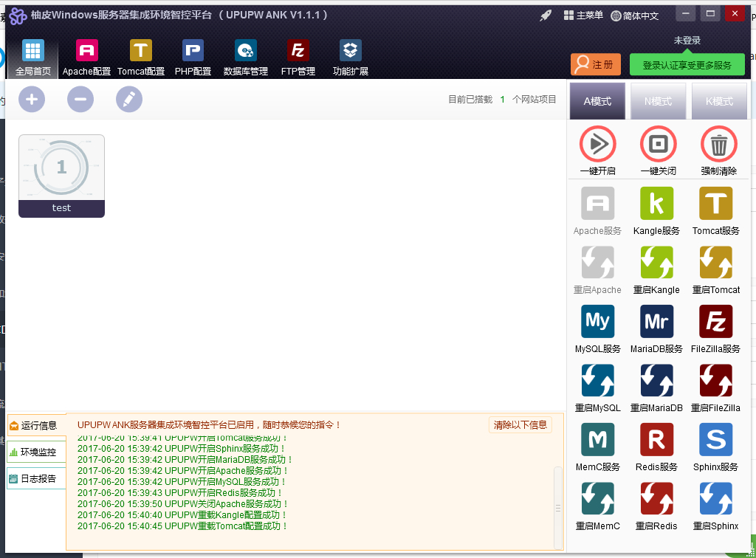Screen dimensions: 756x558
Task: Restart Tomcat with 重启Tomcat icon
Action: (x=716, y=263)
